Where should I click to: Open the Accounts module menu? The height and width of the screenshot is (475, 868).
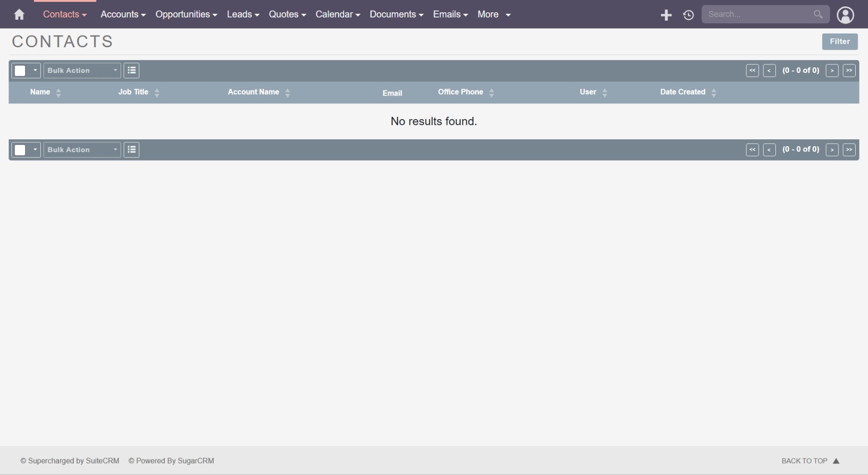[123, 14]
